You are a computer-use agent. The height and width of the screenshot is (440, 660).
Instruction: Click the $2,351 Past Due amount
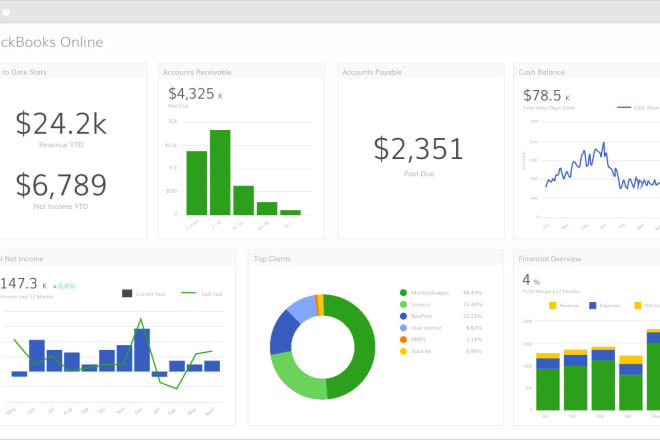click(418, 149)
